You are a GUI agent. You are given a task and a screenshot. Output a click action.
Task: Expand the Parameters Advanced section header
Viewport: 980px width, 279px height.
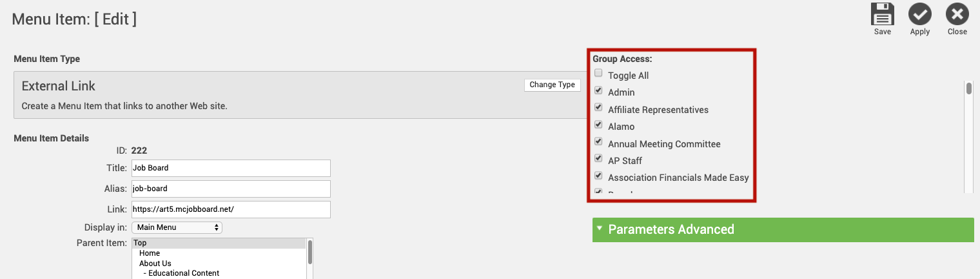(x=783, y=229)
